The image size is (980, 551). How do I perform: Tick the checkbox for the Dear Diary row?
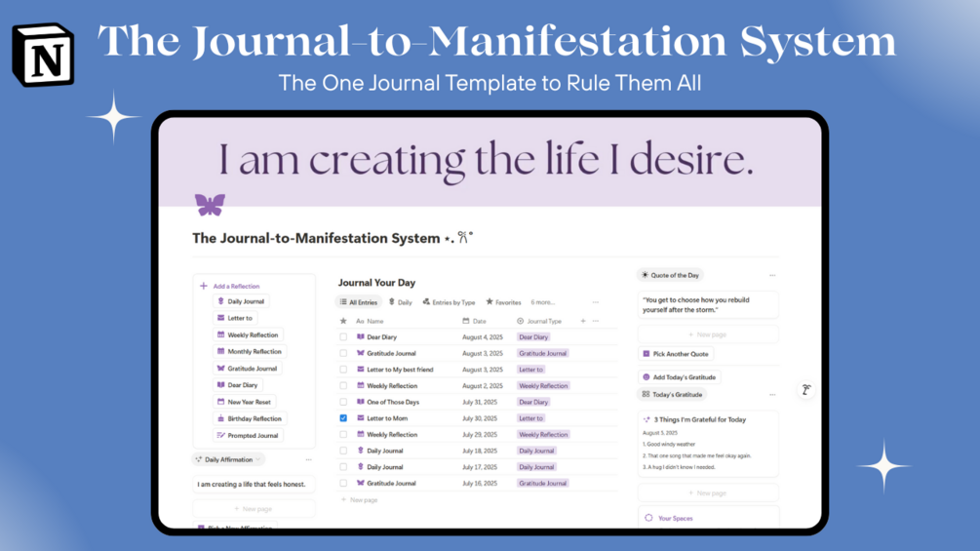pyautogui.click(x=343, y=337)
